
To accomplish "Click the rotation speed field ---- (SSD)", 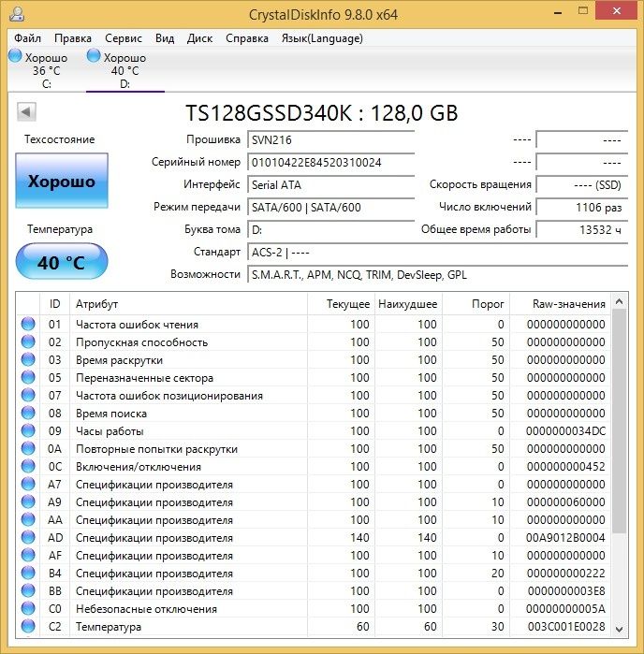I will pos(582,184).
